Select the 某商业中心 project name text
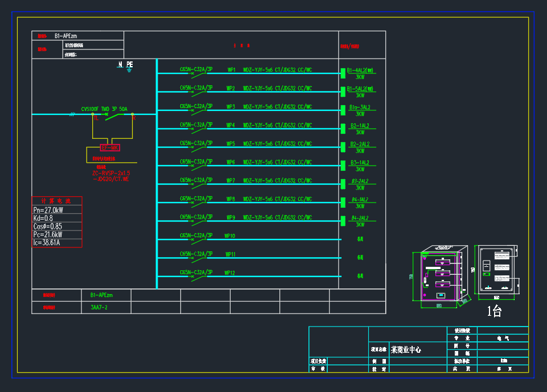 (x=406, y=349)
